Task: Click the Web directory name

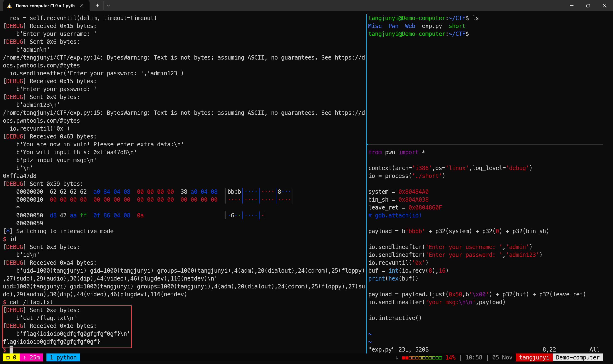Action: click(x=410, y=26)
